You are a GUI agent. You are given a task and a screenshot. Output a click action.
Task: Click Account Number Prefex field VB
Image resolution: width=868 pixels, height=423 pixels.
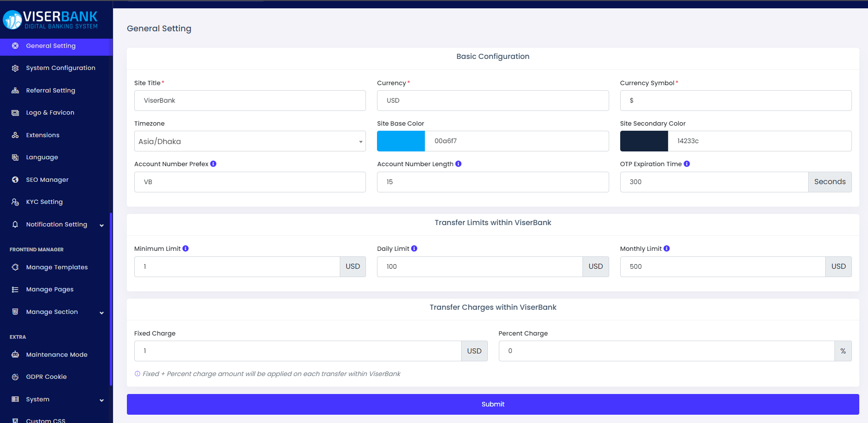pyautogui.click(x=250, y=182)
